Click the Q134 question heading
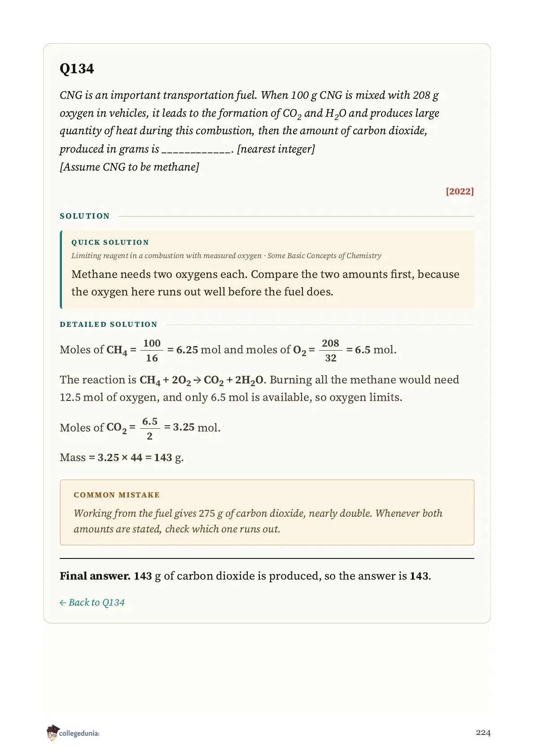Viewport: 534px width, 756px height. tap(77, 69)
